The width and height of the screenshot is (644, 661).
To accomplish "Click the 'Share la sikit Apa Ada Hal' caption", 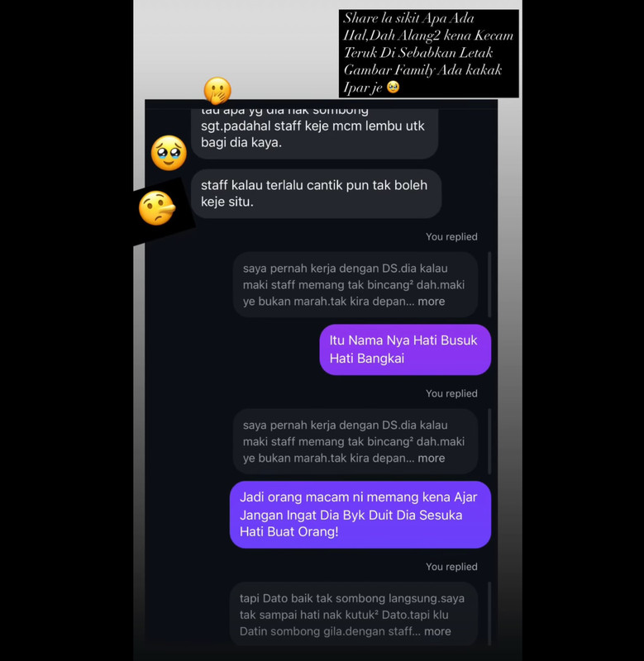I will coord(428,53).
